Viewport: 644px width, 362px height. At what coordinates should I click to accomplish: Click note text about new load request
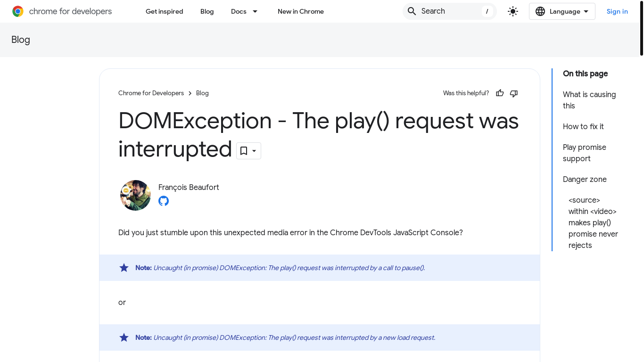tap(294, 337)
